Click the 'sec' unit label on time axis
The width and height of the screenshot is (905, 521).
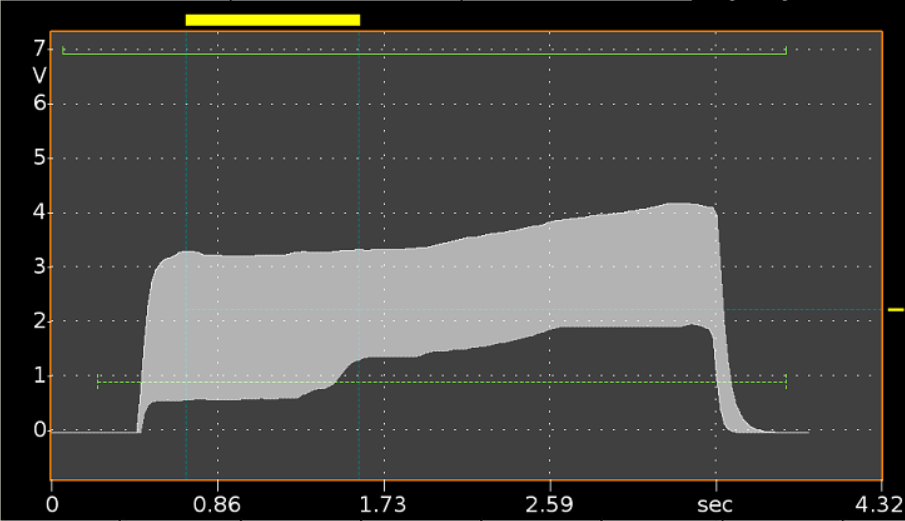[x=714, y=501]
